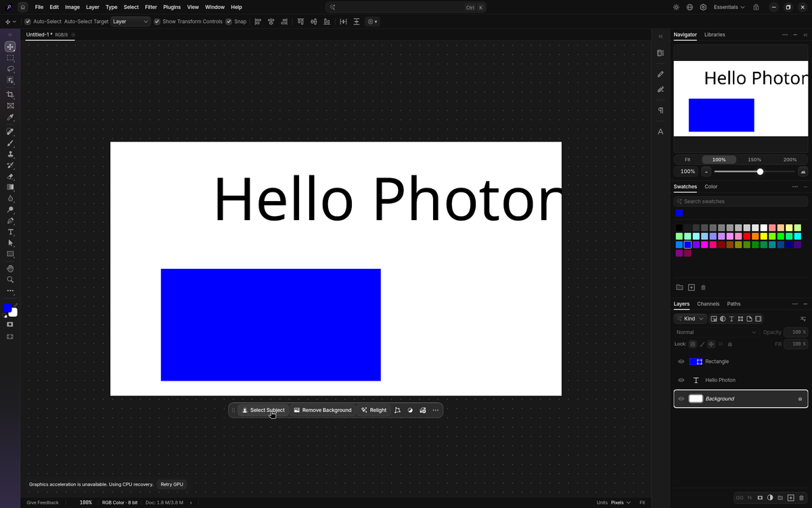Click the delete layer trash icon

[801, 498]
